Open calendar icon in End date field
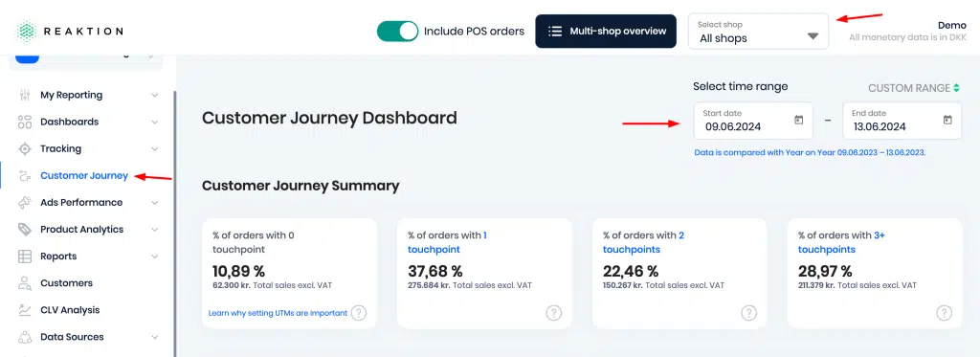The image size is (980, 357). tap(947, 120)
